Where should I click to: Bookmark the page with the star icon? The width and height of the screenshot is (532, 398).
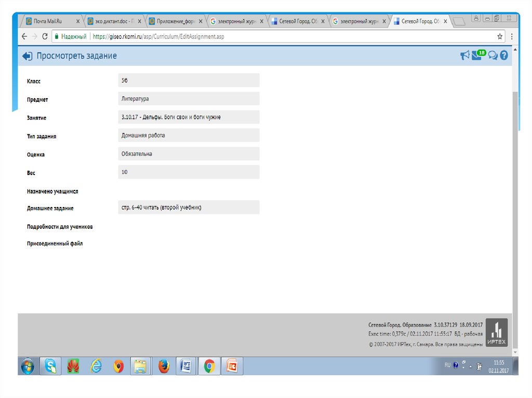click(499, 36)
